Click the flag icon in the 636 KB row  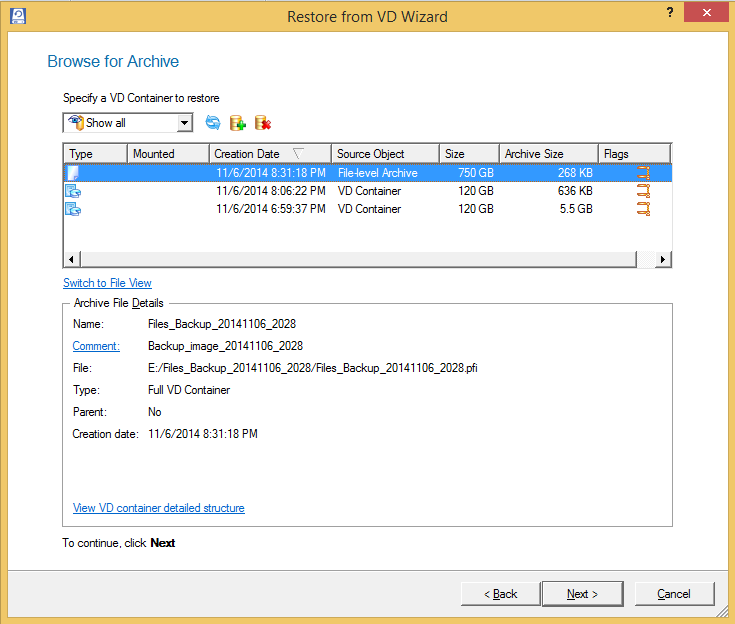click(x=644, y=191)
